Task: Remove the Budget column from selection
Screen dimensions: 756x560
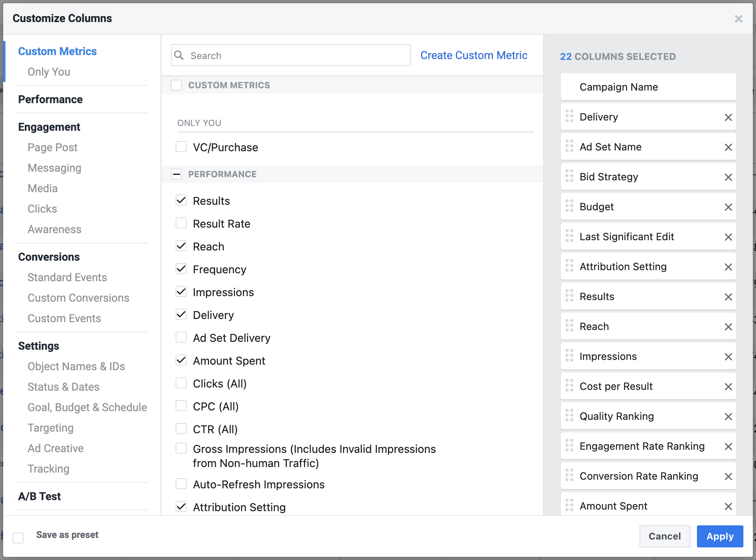Action: click(x=728, y=207)
